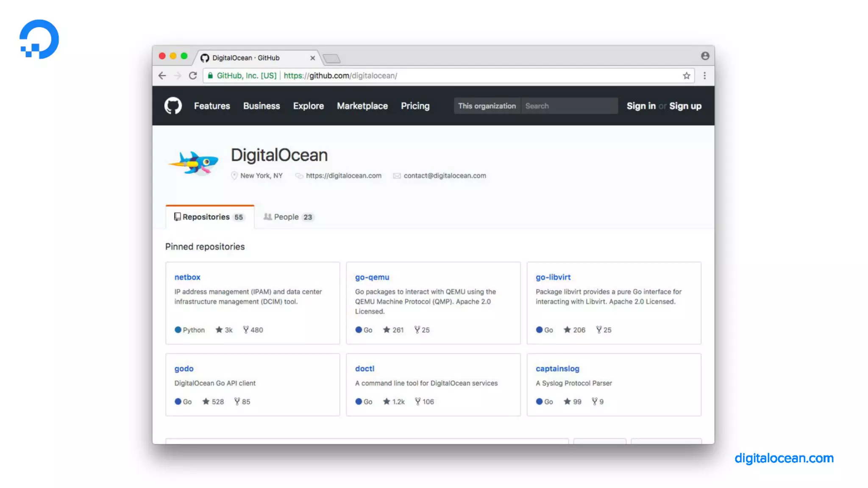The width and height of the screenshot is (868, 488).
Task: Open the Pricing nav link
Action: click(x=415, y=106)
